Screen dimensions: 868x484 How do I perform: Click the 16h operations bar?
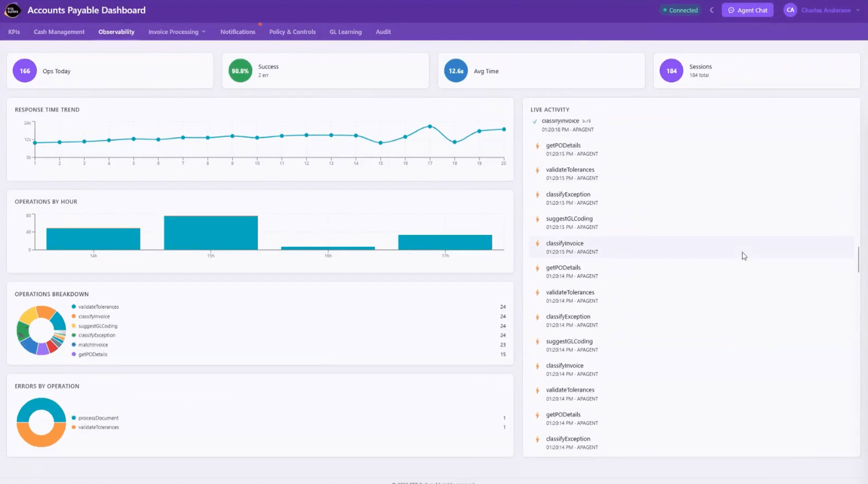[x=328, y=248]
